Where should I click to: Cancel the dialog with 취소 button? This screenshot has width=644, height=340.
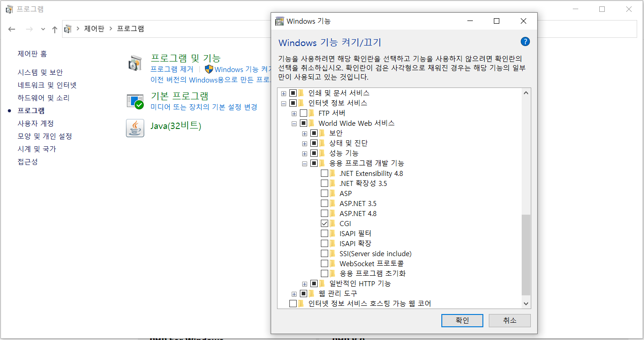pyautogui.click(x=509, y=320)
